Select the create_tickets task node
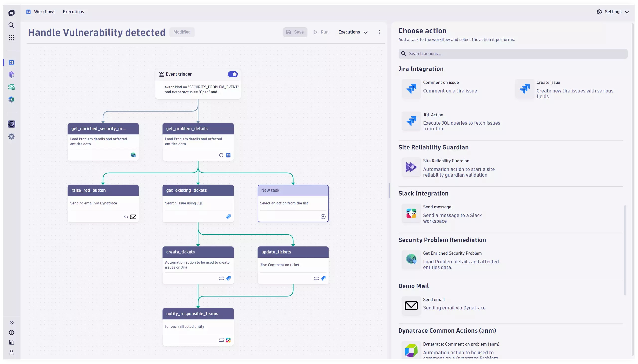 tap(198, 252)
